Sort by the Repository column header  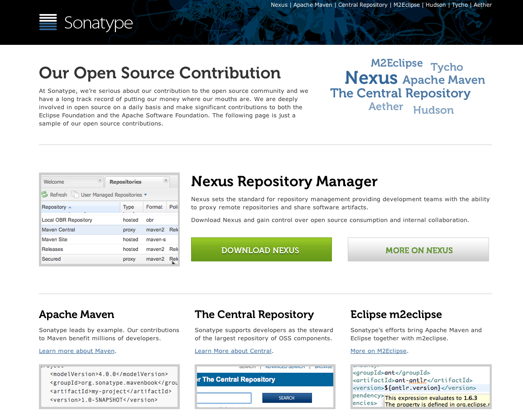(81, 207)
